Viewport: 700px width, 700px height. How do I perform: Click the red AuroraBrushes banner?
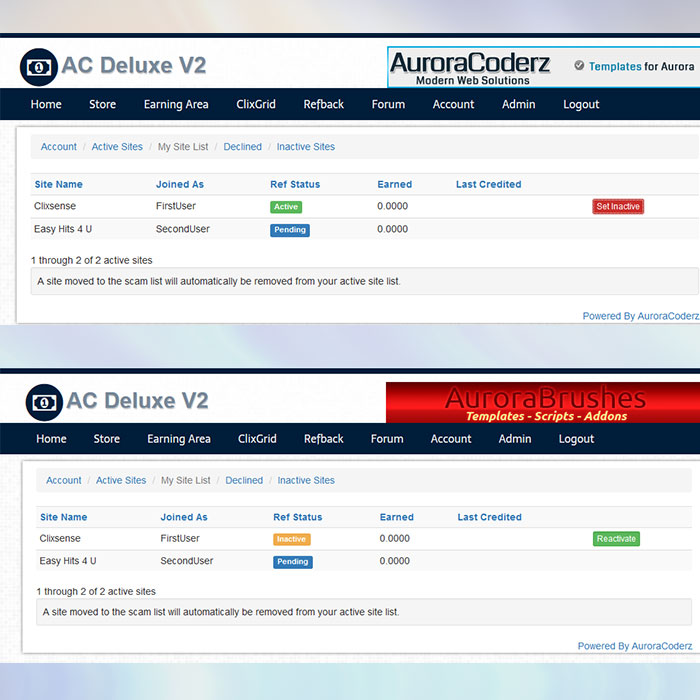point(543,403)
